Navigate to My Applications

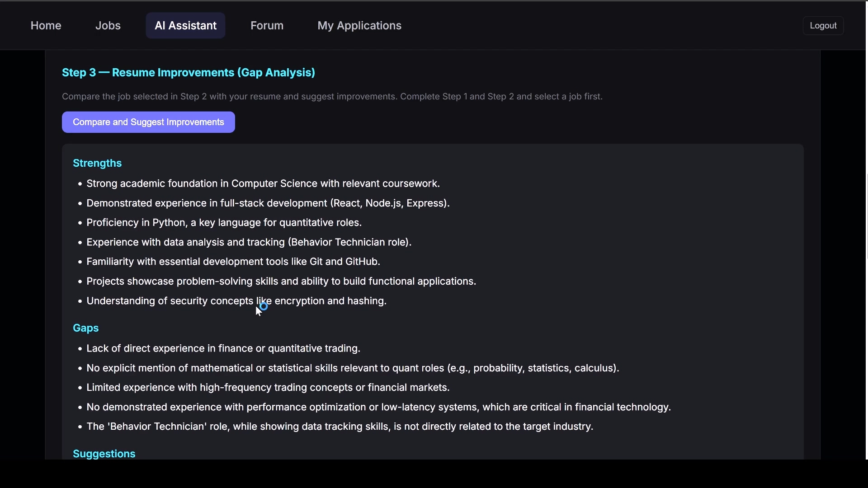pos(359,26)
